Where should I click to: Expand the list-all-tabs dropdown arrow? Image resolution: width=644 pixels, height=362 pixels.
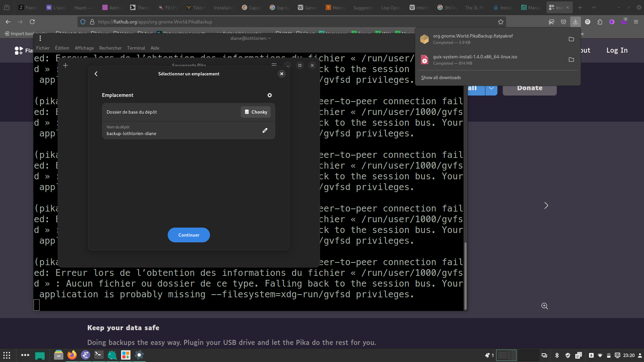[594, 7]
